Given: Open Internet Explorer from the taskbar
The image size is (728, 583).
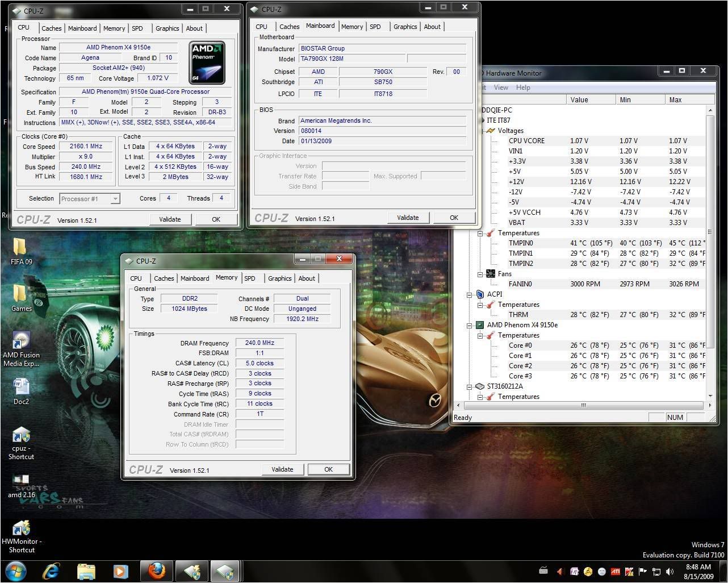Looking at the screenshot, I should (x=51, y=570).
